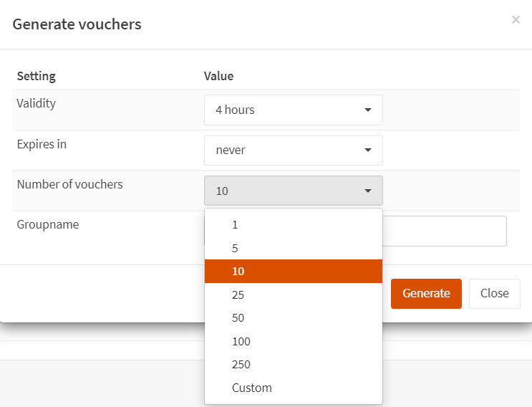Viewport: 532px width, 407px height.
Task: Select the highlighted 10 option
Action: 293,272
